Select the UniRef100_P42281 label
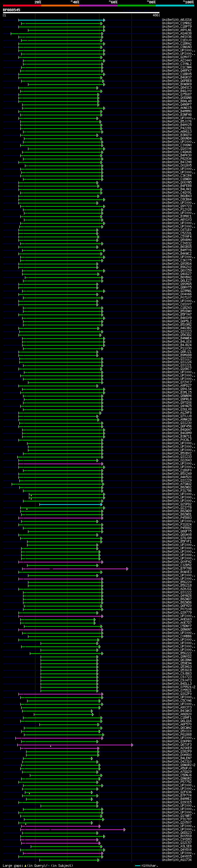 click(176, 128)
